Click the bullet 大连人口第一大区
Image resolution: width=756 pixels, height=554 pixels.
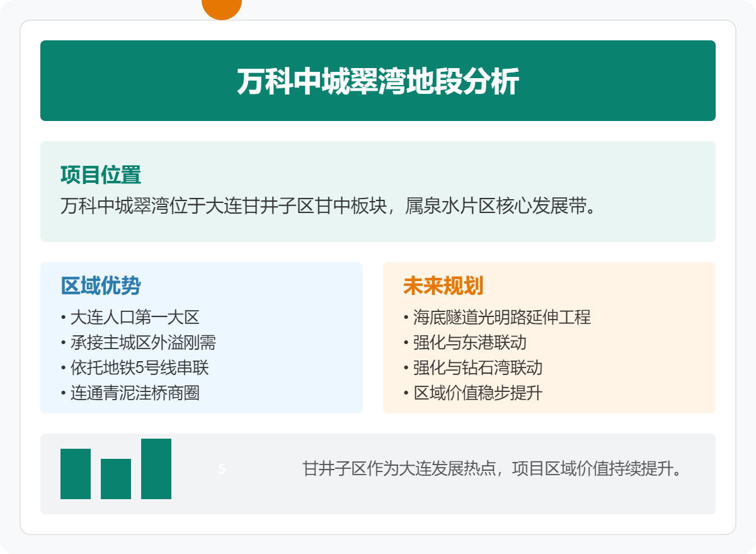(x=130, y=317)
